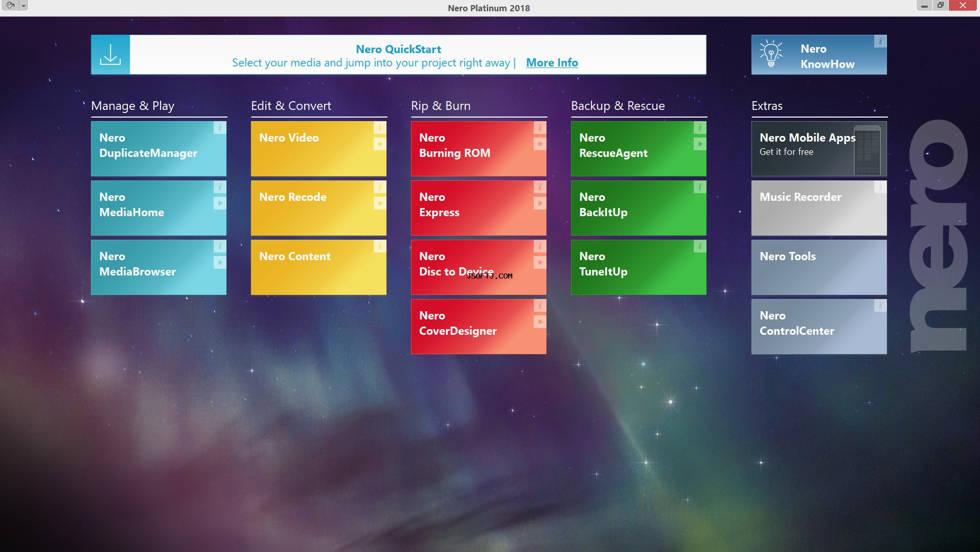Minimize the Nero Platinum 2018 window
The width and height of the screenshot is (980, 552).
(924, 6)
